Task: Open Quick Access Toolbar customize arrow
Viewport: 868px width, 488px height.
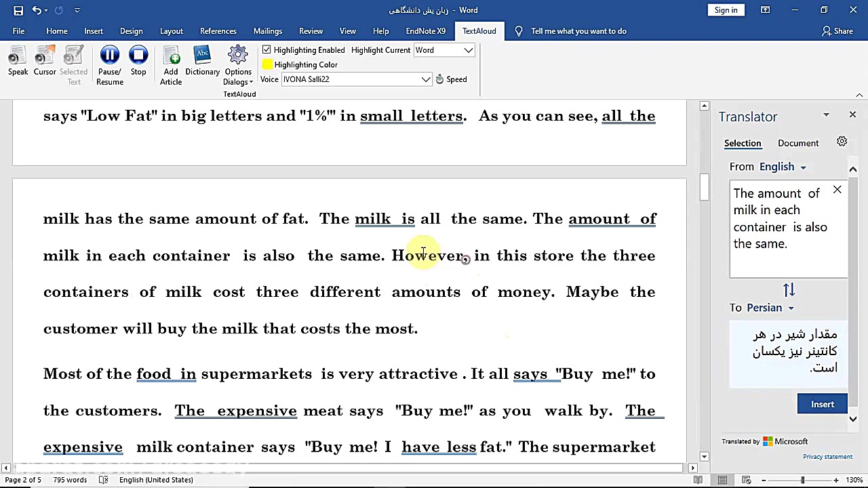Action: [x=77, y=10]
